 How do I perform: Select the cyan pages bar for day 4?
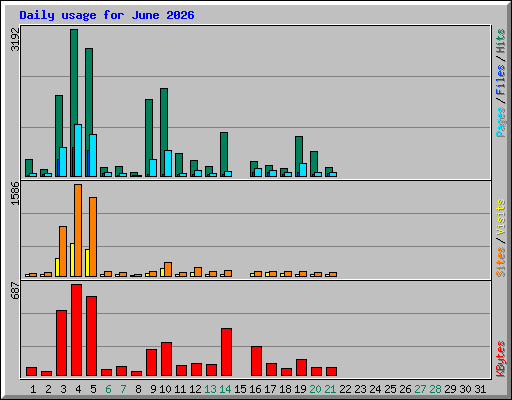point(78,150)
